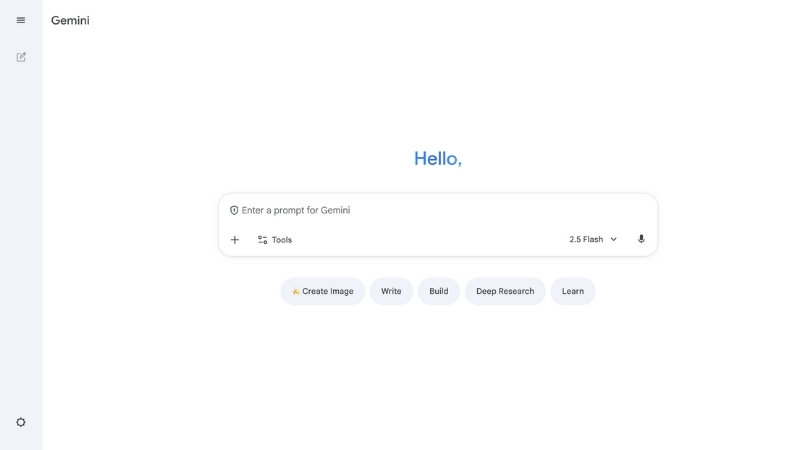This screenshot has width=800, height=450.
Task: Open the Tools menu
Action: (274, 240)
